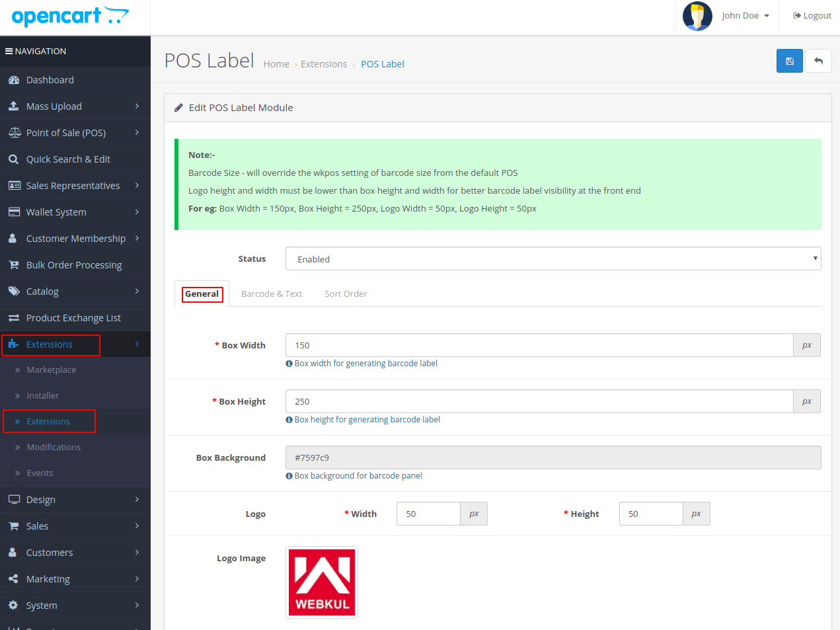Open the Modifications submenu item
This screenshot has height=630, width=840.
(x=54, y=448)
